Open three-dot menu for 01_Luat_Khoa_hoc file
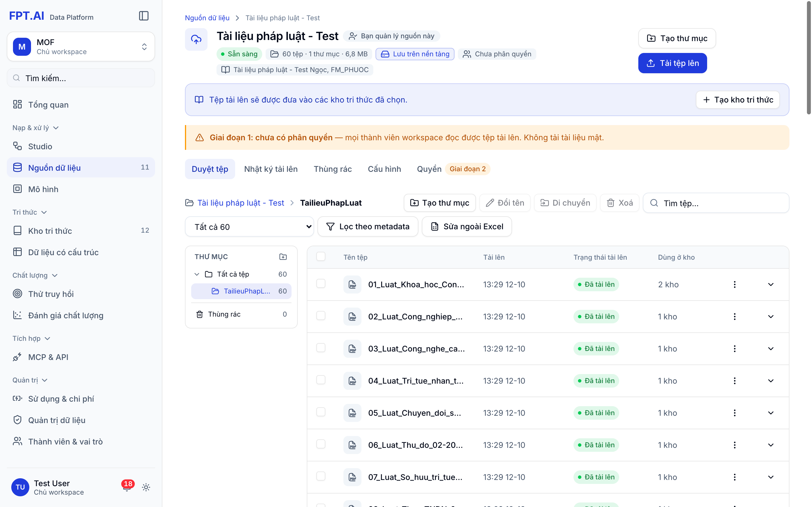812x507 pixels. 734,284
